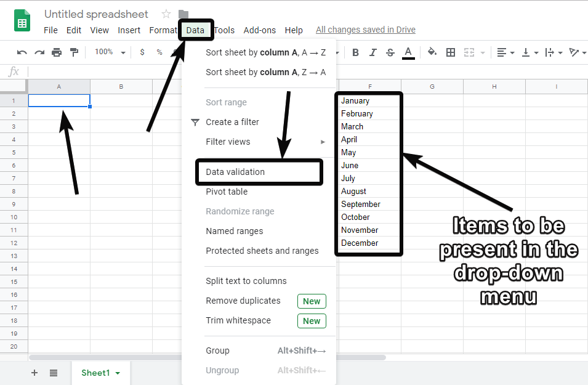Image resolution: width=588 pixels, height=385 pixels.
Task: Star the Untitled spreadsheet
Action: coord(166,14)
